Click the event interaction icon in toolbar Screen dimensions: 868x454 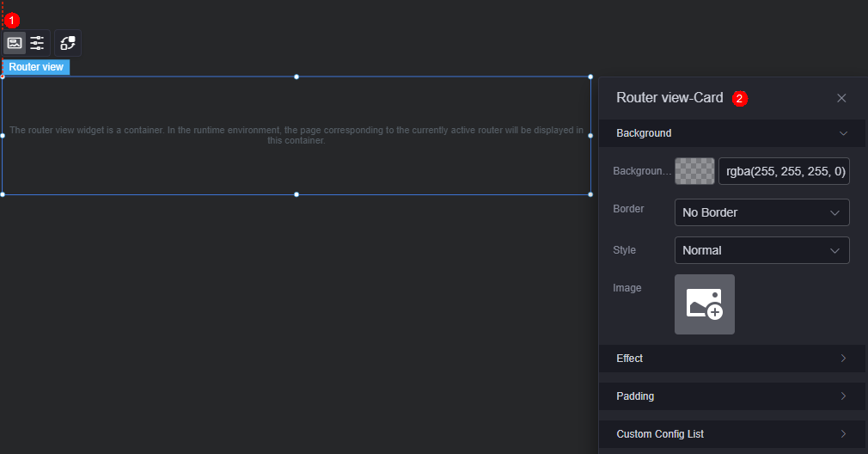tap(68, 43)
